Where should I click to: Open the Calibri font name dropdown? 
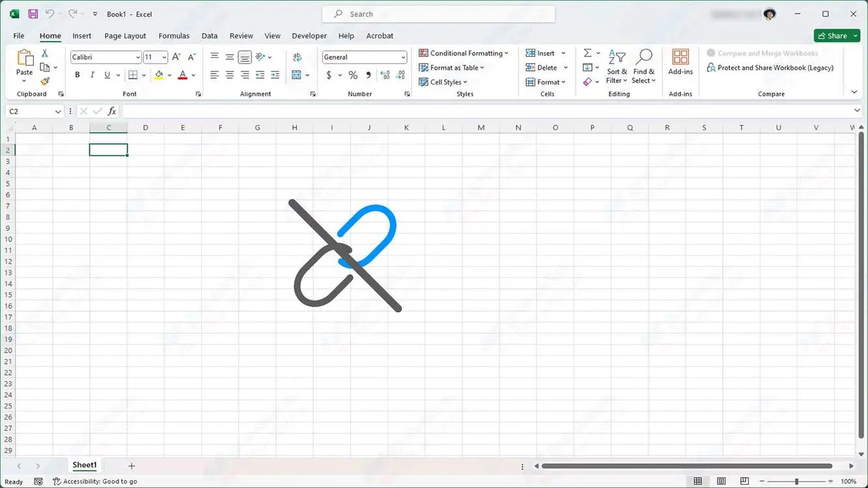(138, 57)
